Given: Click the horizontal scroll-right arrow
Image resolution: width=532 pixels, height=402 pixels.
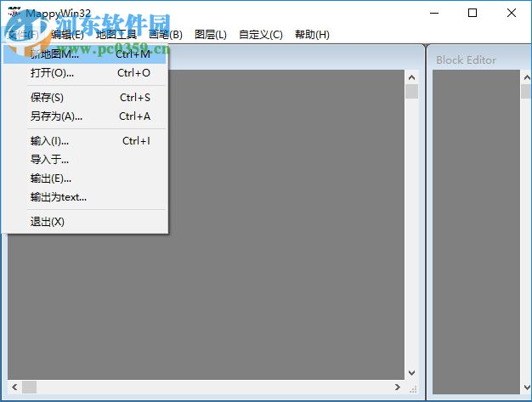Looking at the screenshot, I should [398, 387].
